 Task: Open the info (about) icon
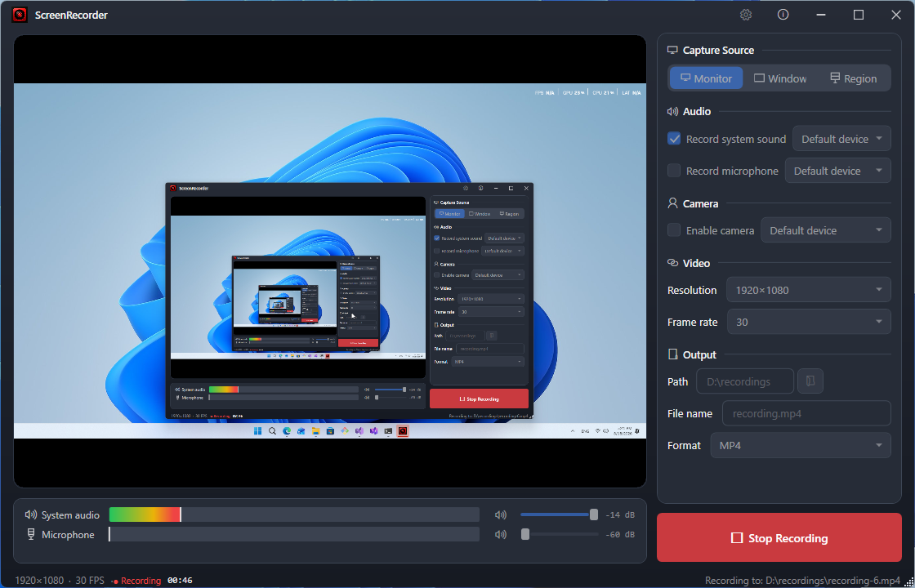(x=783, y=16)
